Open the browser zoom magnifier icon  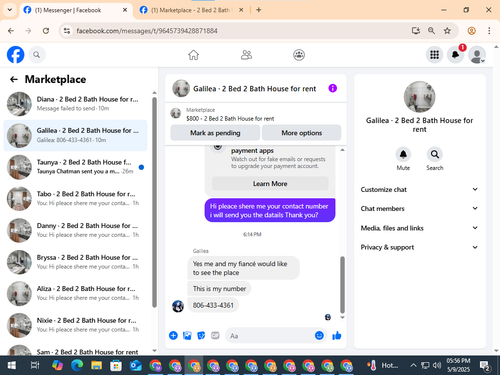431,31
